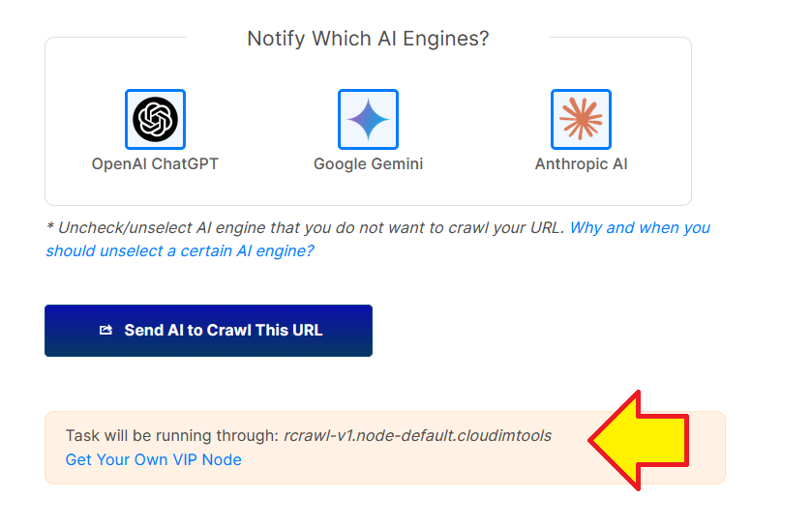Image resolution: width=812 pixels, height=526 pixels.
Task: Click the "Notify Which AI Engines?" heading
Action: [368, 39]
